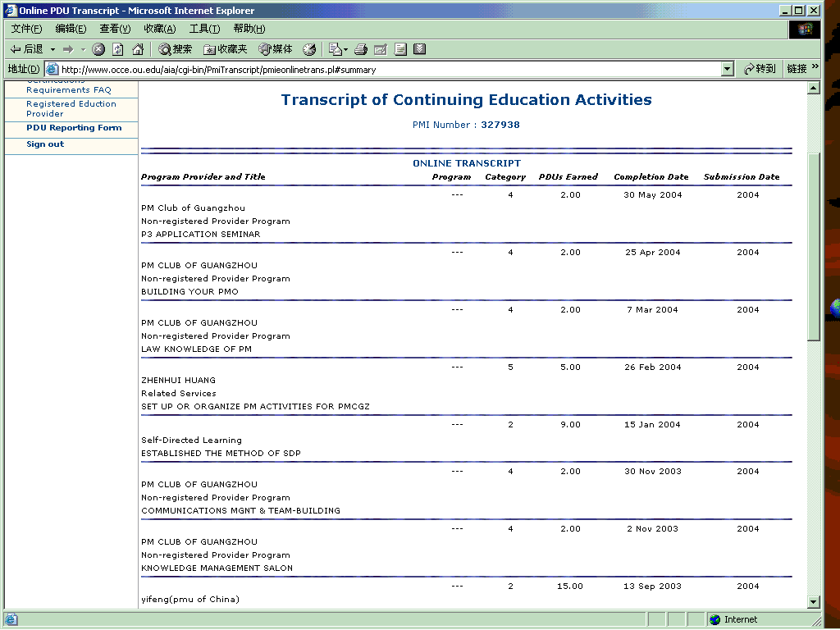This screenshot has height=630, width=840.
Task: Click the Sign out link
Action: click(x=45, y=144)
